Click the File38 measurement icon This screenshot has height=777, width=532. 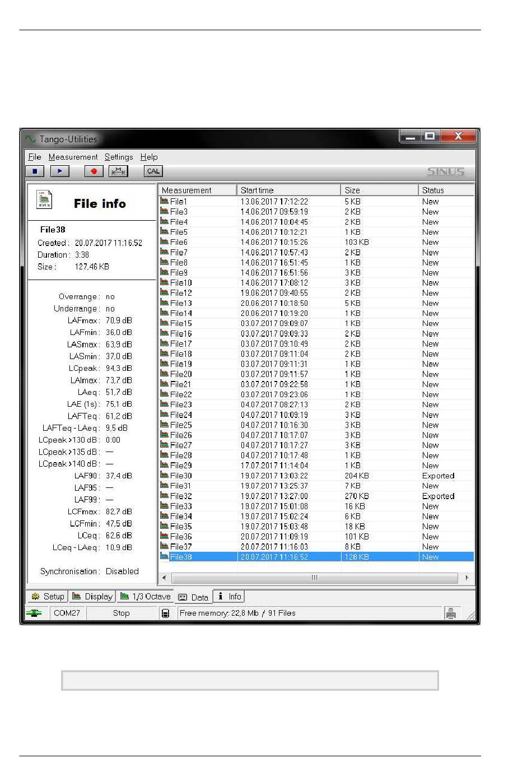click(165, 557)
